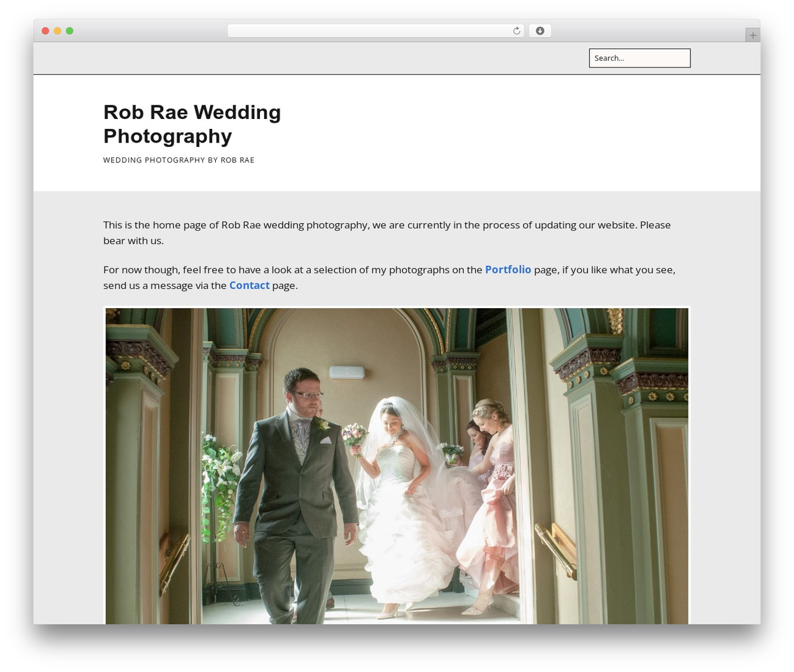Viewport: 794px width, 672px height.
Task: Follow the Portfolio link
Action: click(508, 270)
